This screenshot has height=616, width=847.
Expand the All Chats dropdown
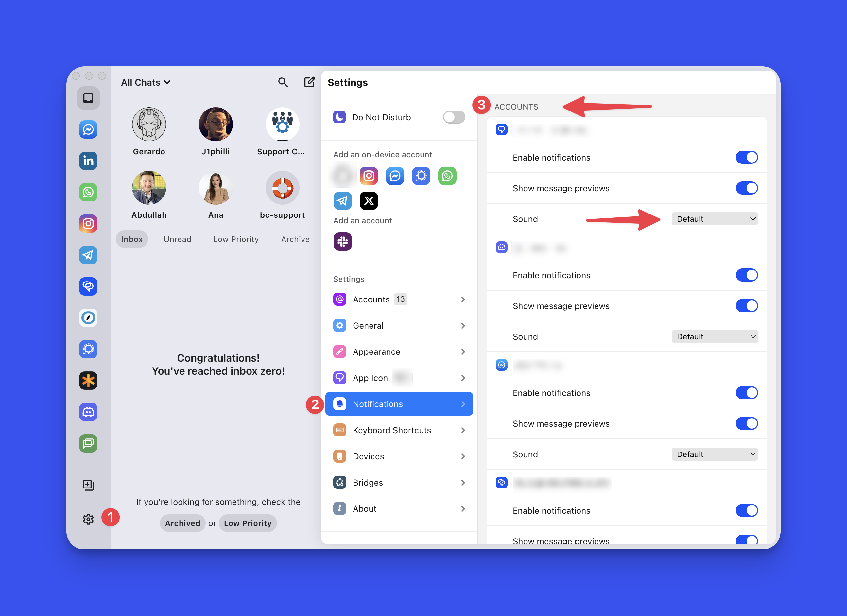point(146,82)
